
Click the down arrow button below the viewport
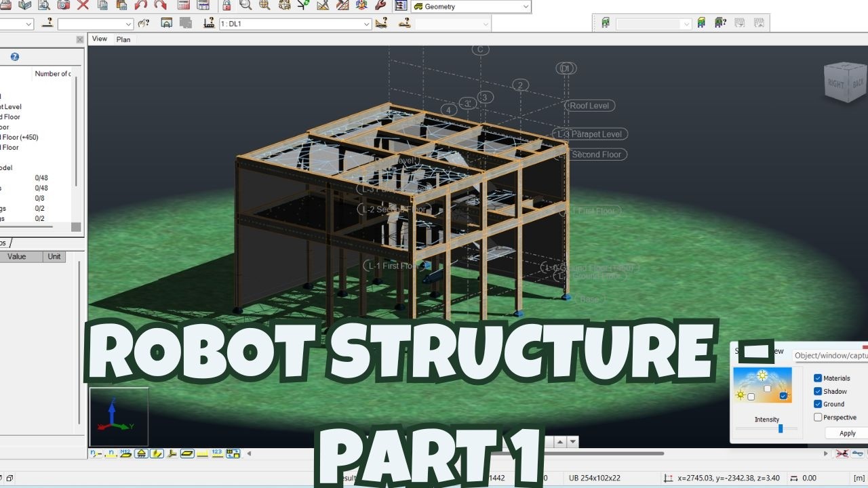click(x=573, y=442)
